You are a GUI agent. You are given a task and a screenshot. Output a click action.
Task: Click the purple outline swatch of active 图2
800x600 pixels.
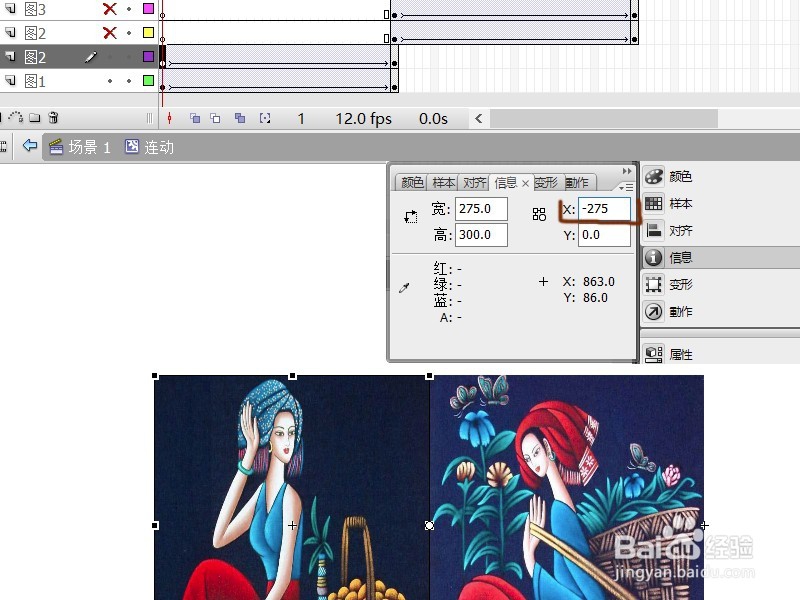[x=148, y=57]
